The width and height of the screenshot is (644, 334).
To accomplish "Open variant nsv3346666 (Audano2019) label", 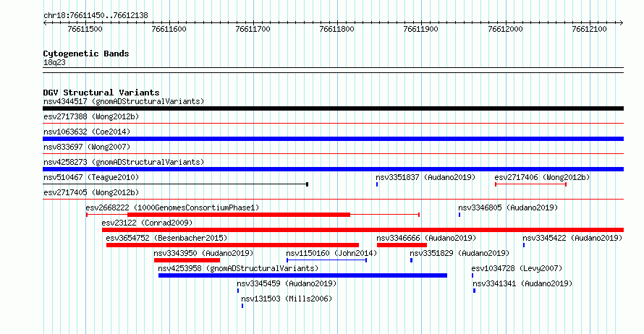I will point(426,238).
